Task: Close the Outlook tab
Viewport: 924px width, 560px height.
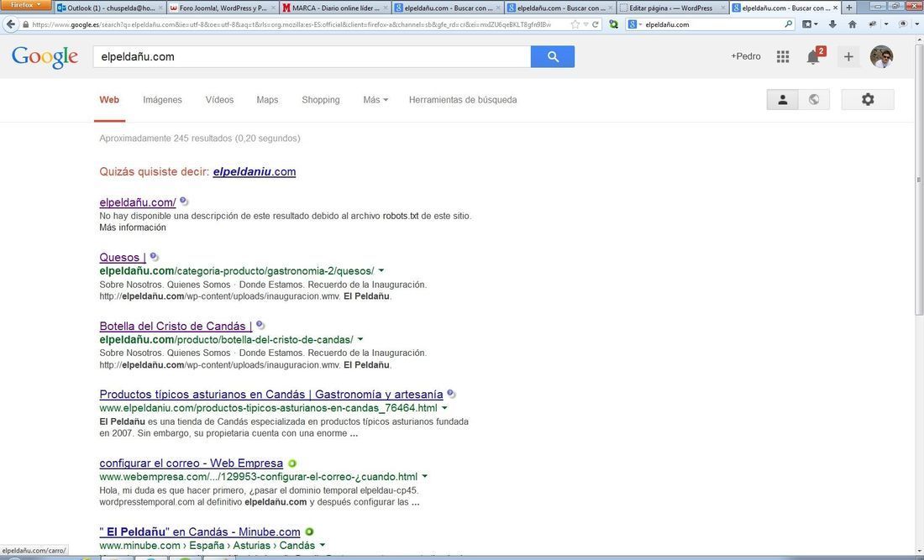Action: (x=161, y=8)
